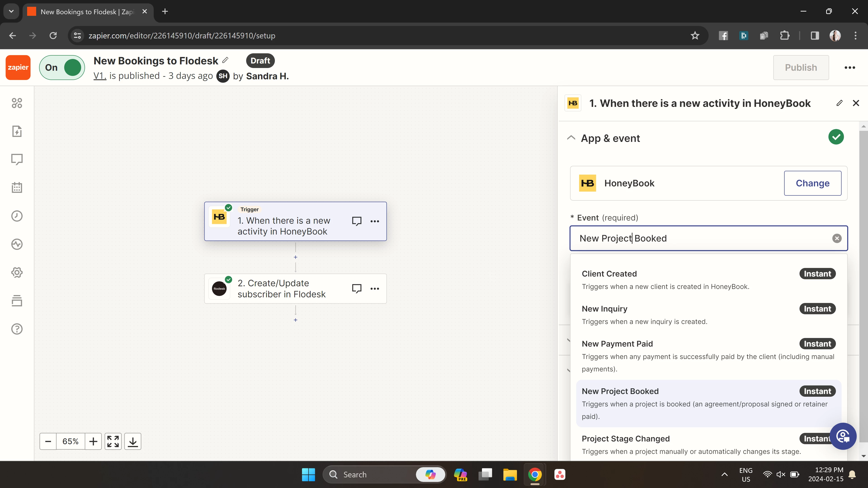The width and height of the screenshot is (868, 488).
Task: Open three-dot menu on HoneyBook trigger step
Action: point(375,221)
